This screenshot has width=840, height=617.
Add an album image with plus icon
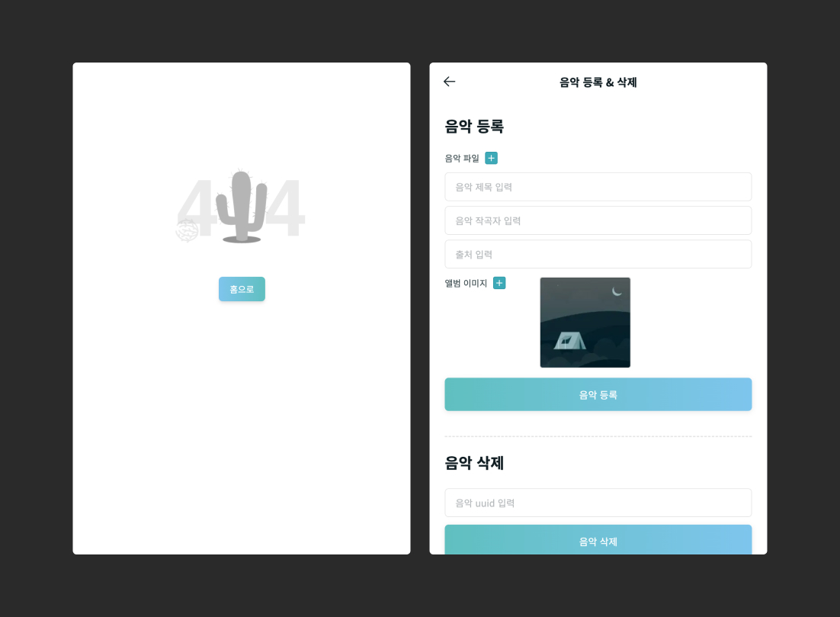pos(499,283)
